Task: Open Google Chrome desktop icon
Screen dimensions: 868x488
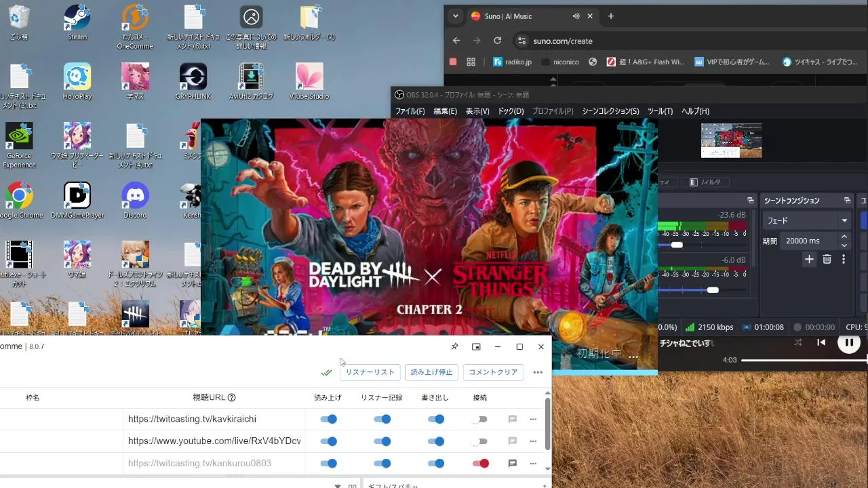Action: click(x=19, y=200)
